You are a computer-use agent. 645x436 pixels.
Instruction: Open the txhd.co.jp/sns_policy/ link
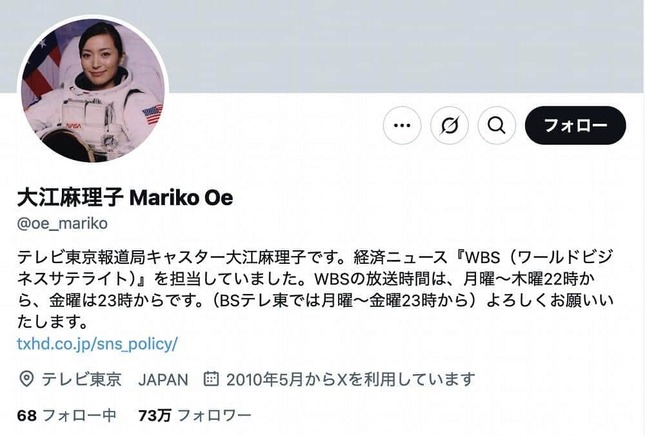tap(97, 344)
